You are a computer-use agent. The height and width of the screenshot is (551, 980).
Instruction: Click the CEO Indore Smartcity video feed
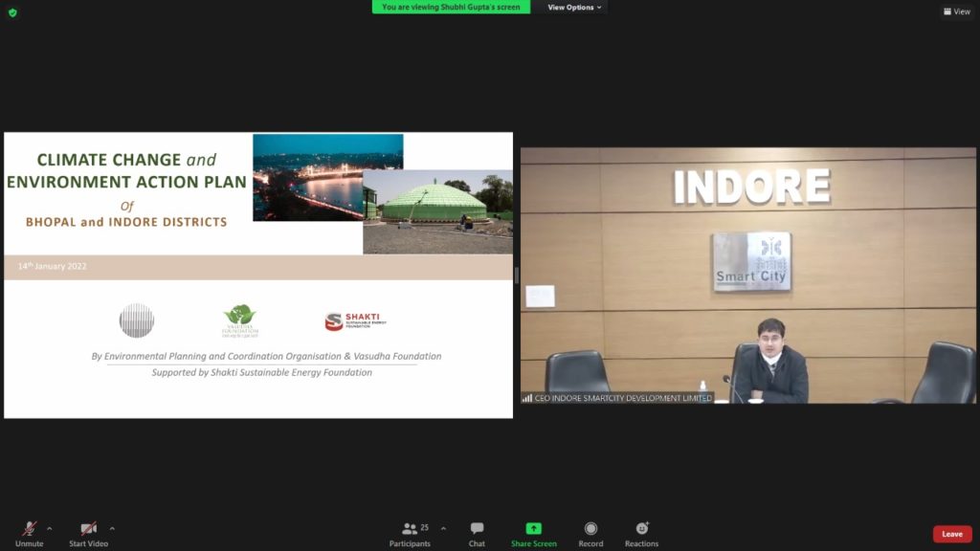coord(748,275)
